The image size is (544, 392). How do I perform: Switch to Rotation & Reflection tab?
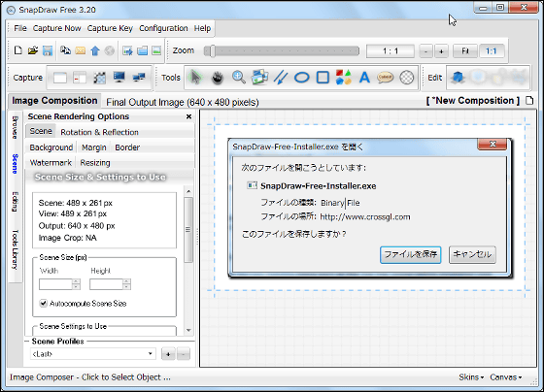pyautogui.click(x=99, y=132)
